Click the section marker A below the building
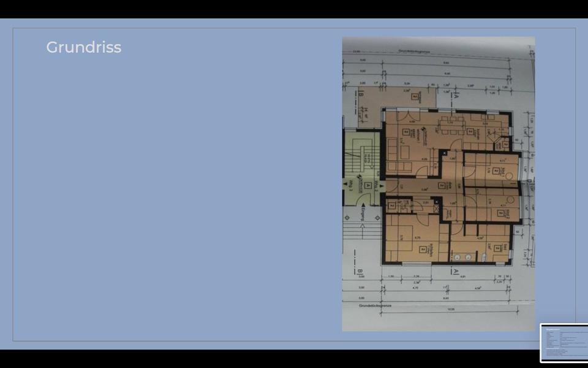Image resolution: width=588 pixels, height=368 pixels. tap(454, 271)
